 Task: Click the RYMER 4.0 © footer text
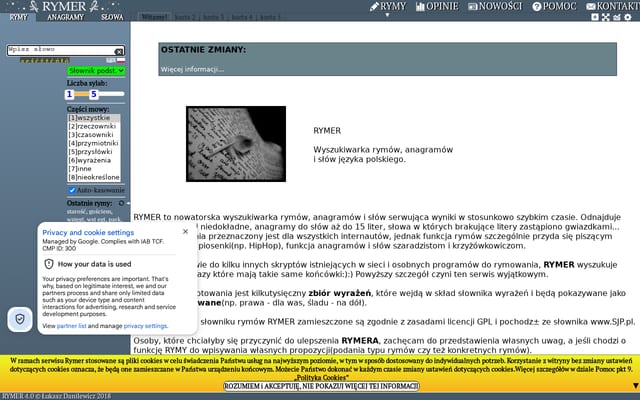56,396
